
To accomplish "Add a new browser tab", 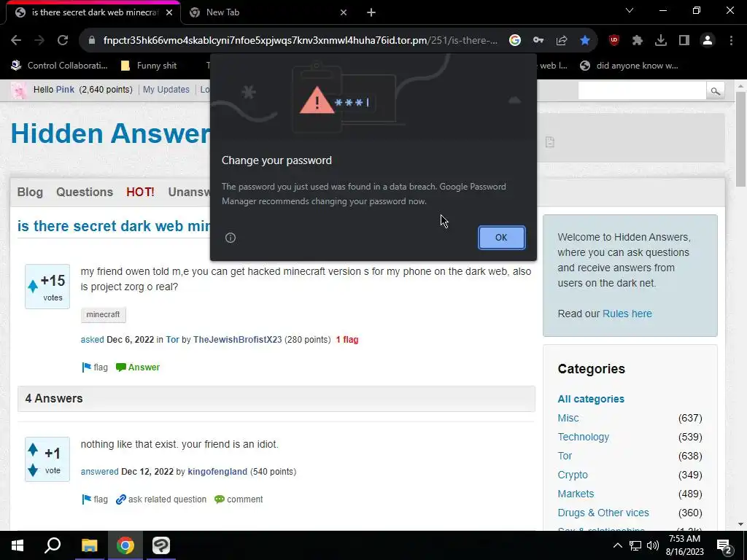I will pyautogui.click(x=371, y=13).
